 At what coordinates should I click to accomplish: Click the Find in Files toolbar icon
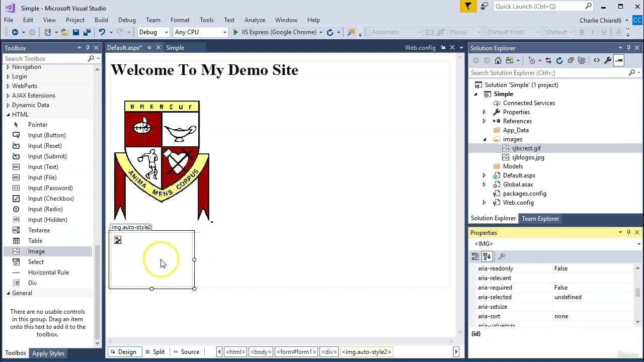[351, 32]
